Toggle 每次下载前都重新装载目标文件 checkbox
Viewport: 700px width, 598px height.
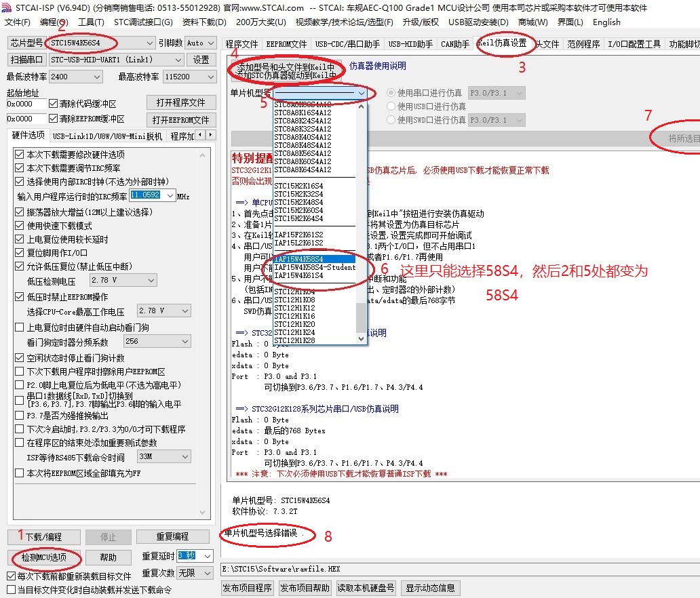point(11,576)
